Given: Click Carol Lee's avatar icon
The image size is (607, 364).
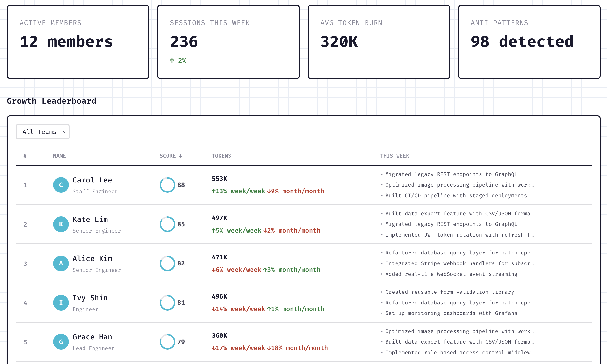Looking at the screenshot, I should point(61,185).
